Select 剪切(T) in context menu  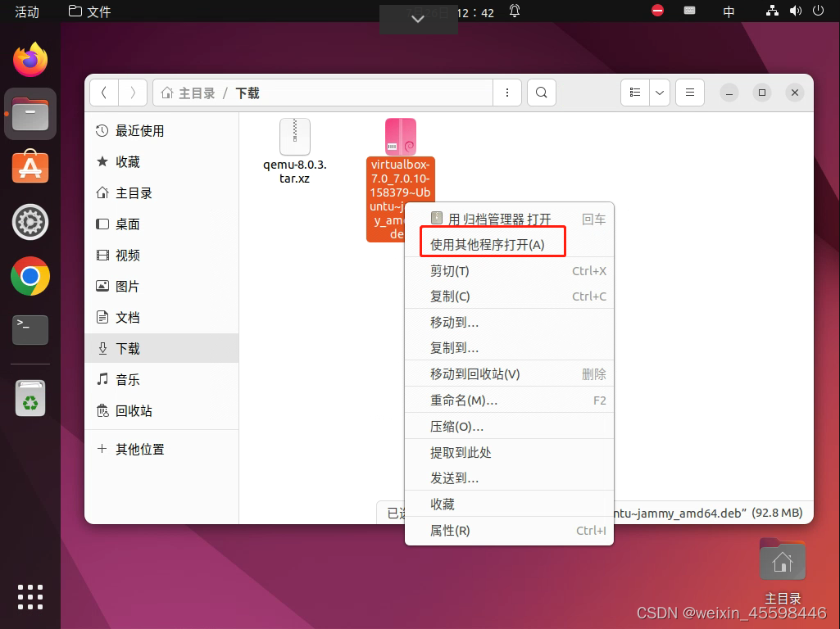pos(509,271)
